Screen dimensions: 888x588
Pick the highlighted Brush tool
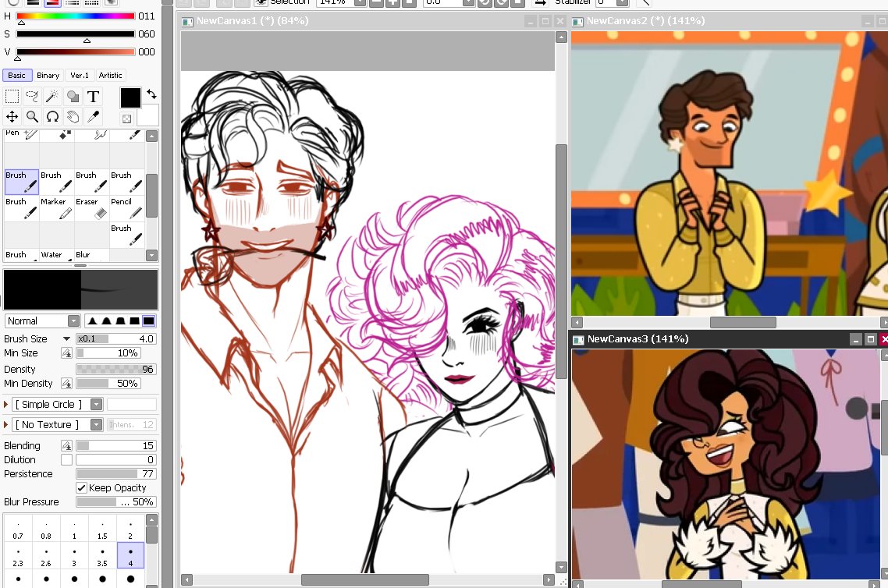click(22, 182)
